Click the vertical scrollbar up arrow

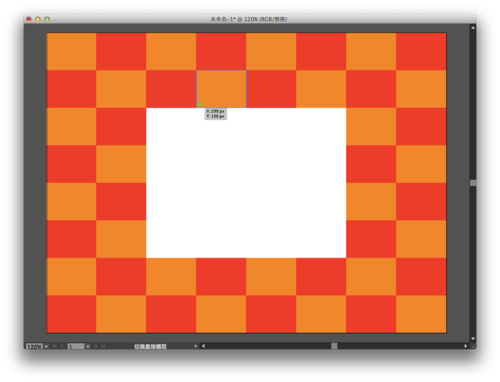(473, 28)
